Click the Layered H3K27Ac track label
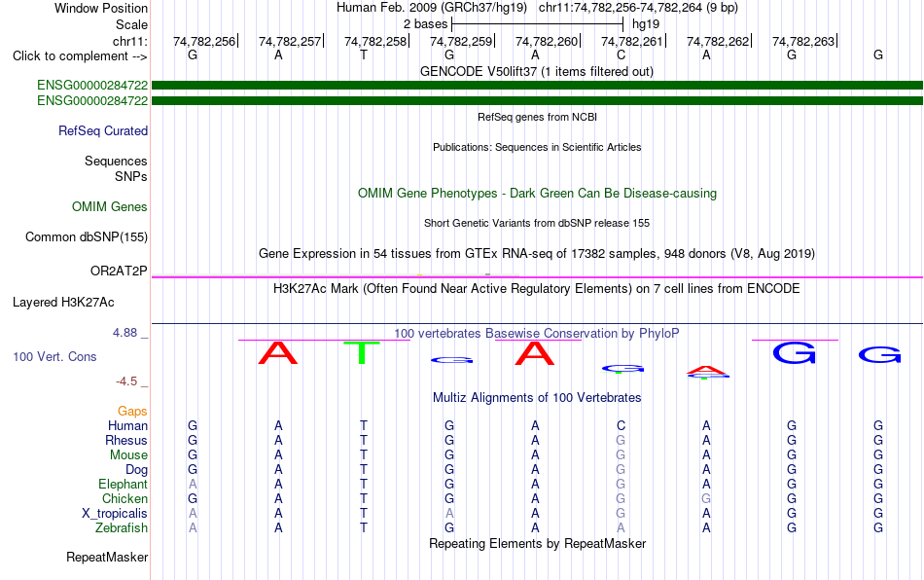The width and height of the screenshot is (924, 580). coord(63,303)
